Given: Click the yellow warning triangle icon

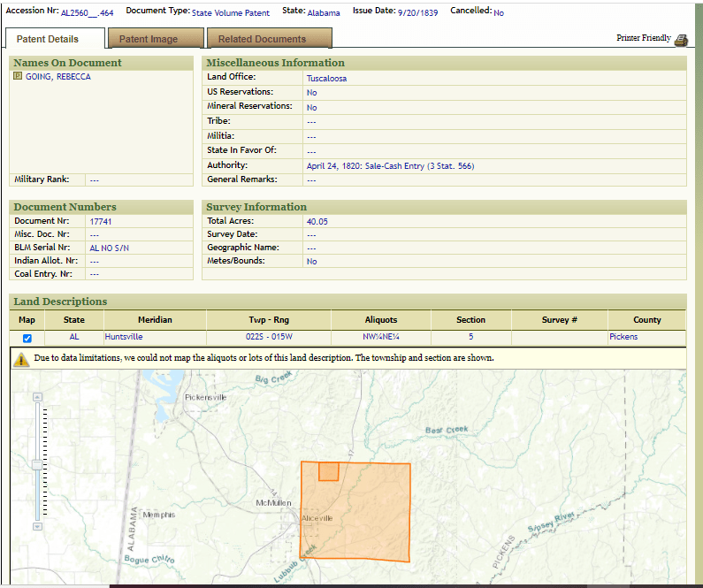Looking at the screenshot, I should [21, 359].
